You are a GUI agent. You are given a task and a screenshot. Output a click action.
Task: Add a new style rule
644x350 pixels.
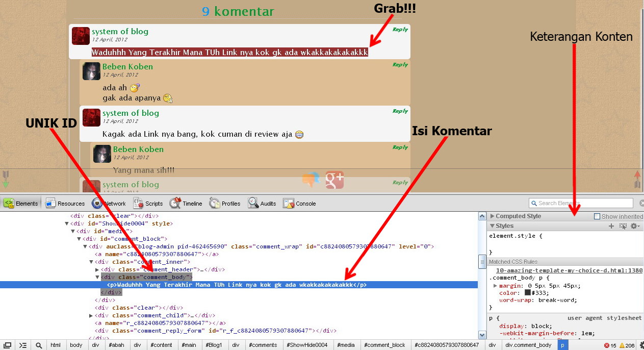(x=611, y=226)
